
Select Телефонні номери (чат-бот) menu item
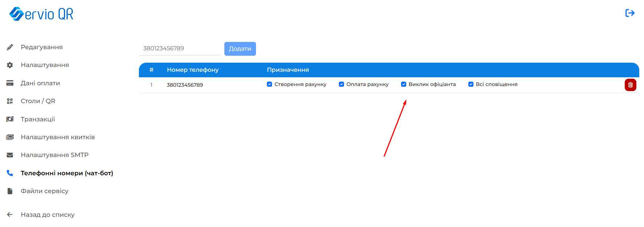tap(67, 173)
